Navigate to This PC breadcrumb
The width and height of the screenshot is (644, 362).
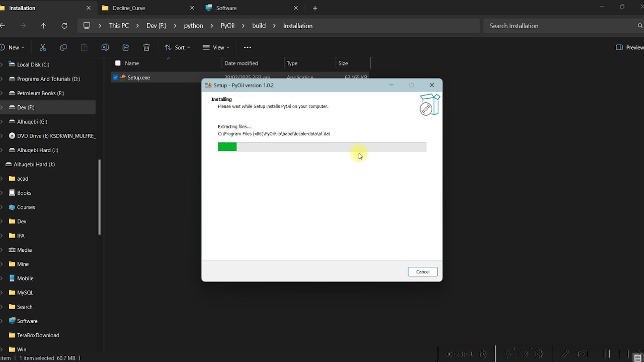(x=119, y=26)
